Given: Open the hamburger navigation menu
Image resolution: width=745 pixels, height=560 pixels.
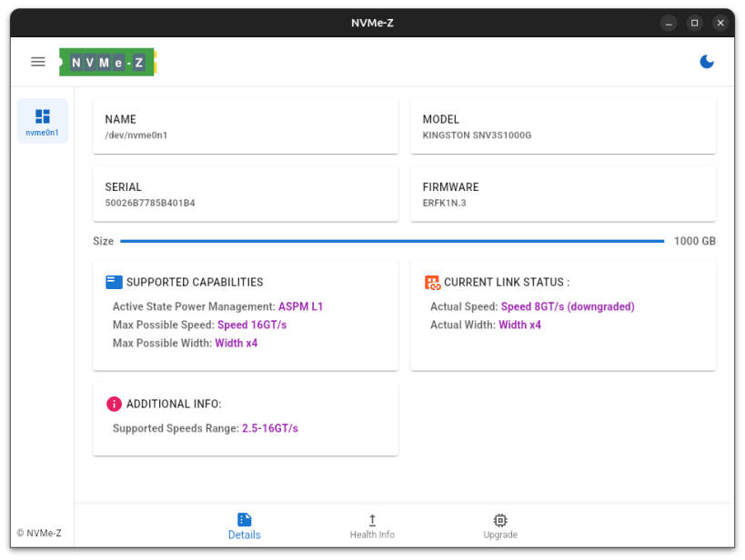Looking at the screenshot, I should pos(38,62).
